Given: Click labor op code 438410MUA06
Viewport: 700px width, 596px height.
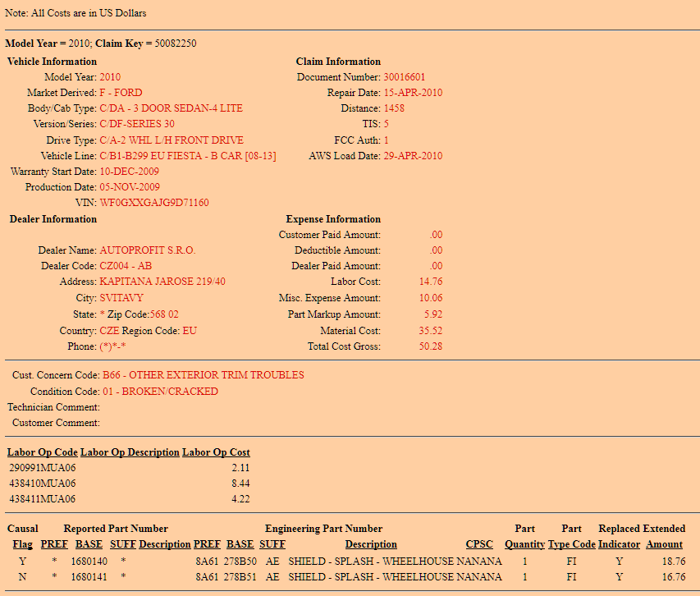Looking at the screenshot, I should click(x=42, y=484).
